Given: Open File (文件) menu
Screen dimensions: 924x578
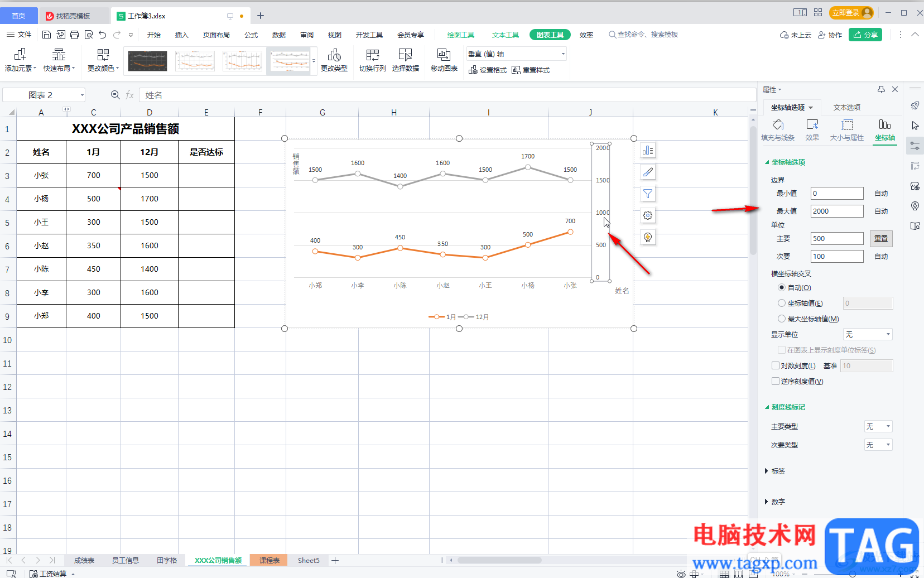Looking at the screenshot, I should (x=19, y=35).
